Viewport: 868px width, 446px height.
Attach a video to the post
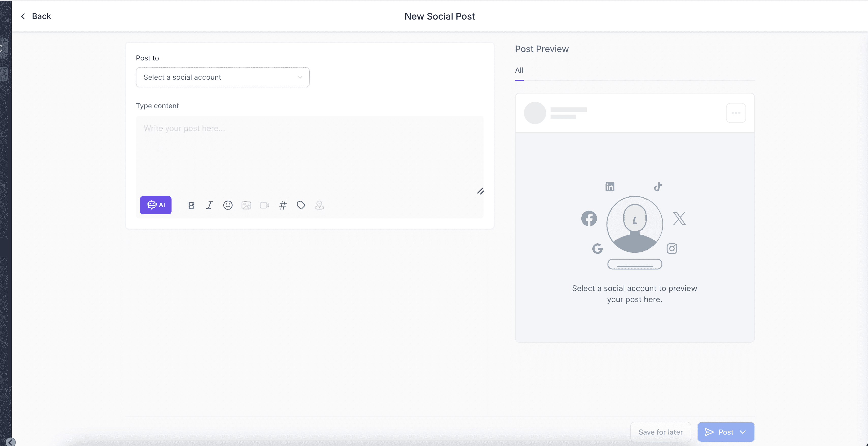click(x=265, y=205)
